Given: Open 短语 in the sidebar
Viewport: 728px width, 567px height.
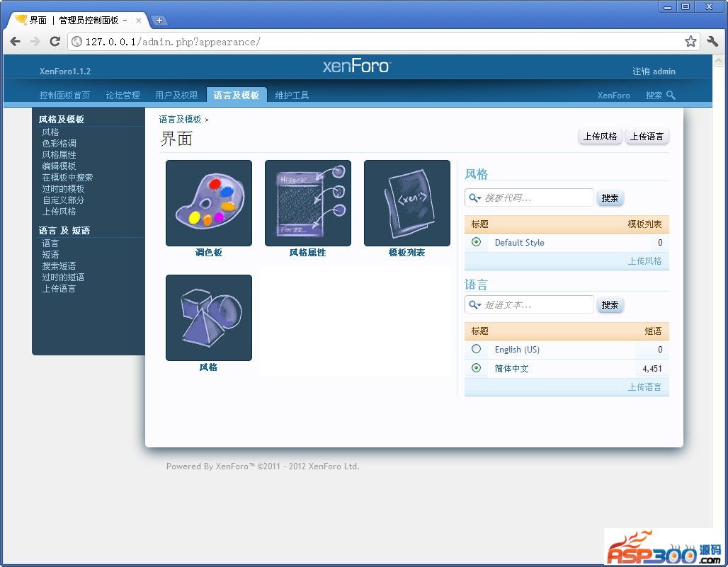Looking at the screenshot, I should pos(50,254).
